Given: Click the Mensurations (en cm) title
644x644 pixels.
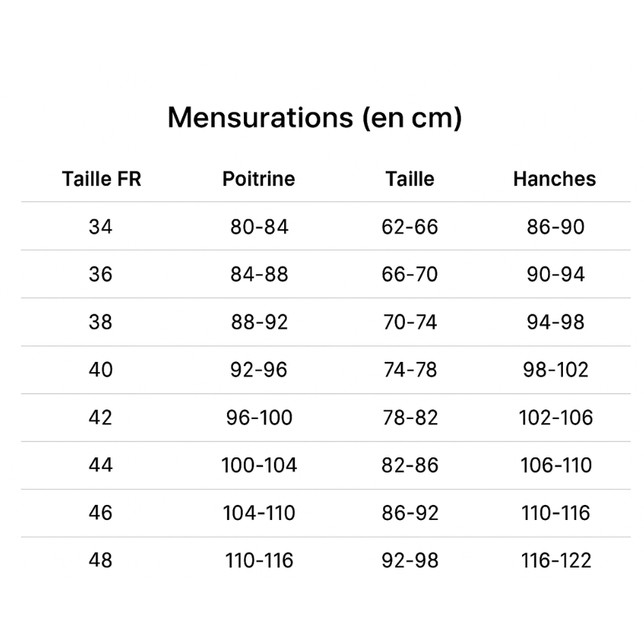Looking at the screenshot, I should click(314, 117).
